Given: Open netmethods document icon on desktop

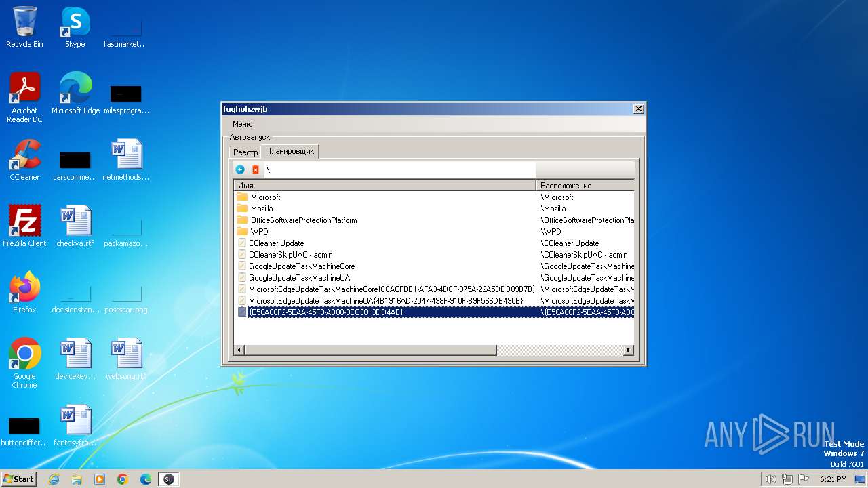Looking at the screenshot, I should [126, 160].
